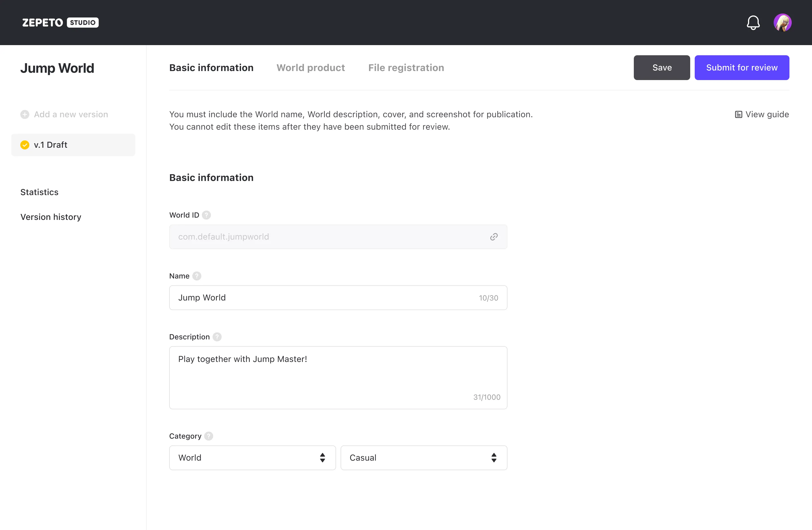Viewport: 812px width, 530px height.
Task: Click the description help tooltip icon
Action: (218, 337)
